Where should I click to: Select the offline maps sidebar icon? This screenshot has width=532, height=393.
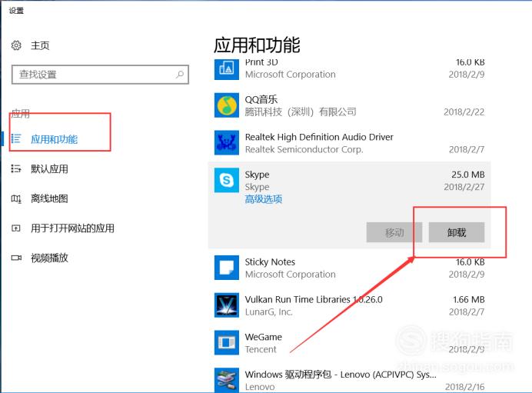16,198
